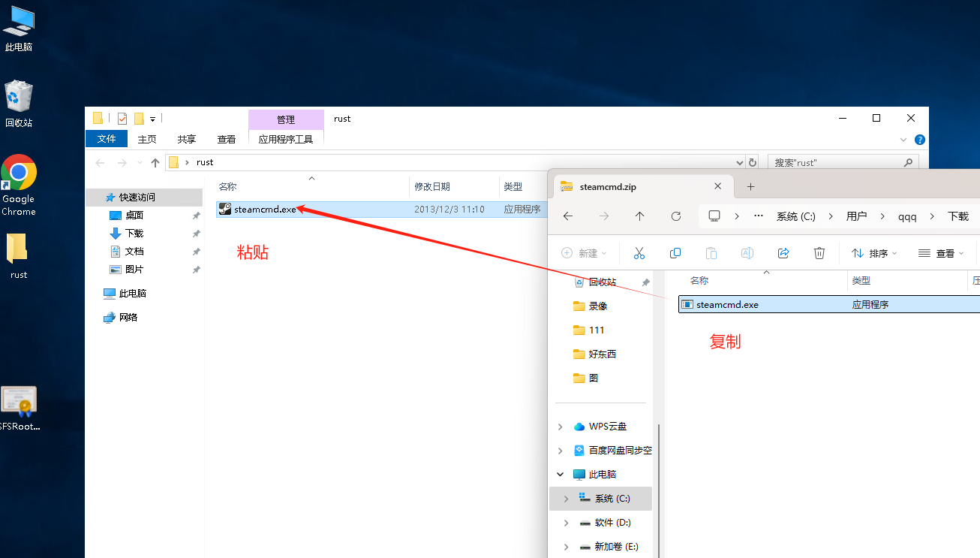
Task: Open This PC desktop icon
Action: point(19,29)
